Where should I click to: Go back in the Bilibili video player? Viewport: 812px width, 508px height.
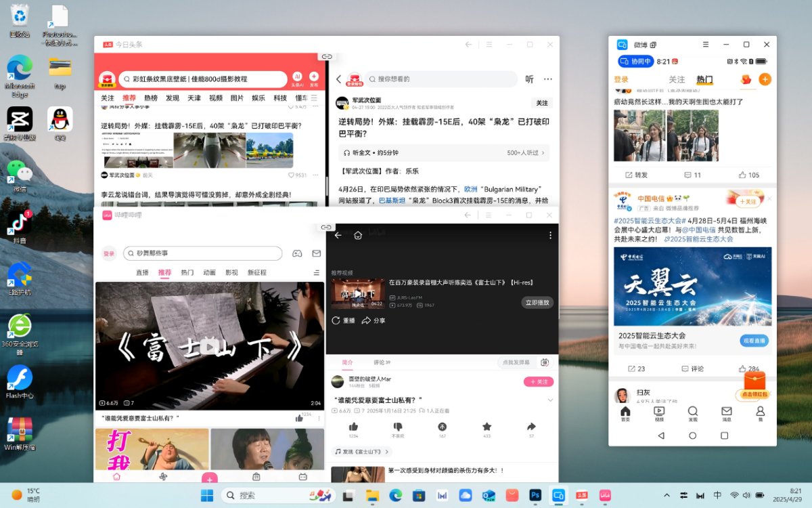pyautogui.click(x=338, y=235)
